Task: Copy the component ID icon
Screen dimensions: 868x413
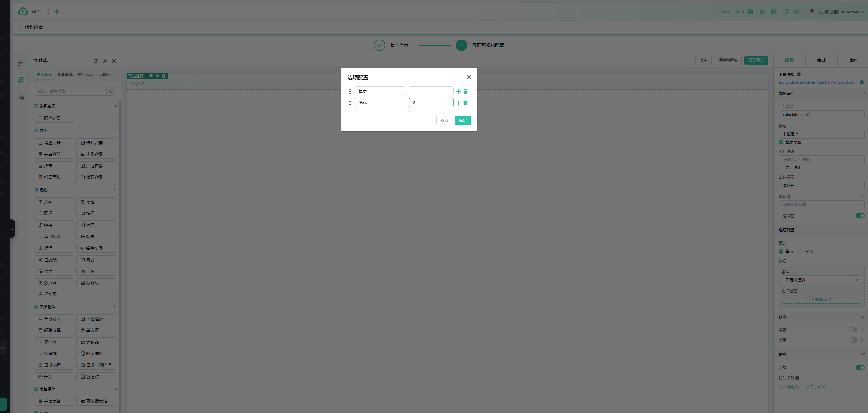Action: click(x=862, y=82)
